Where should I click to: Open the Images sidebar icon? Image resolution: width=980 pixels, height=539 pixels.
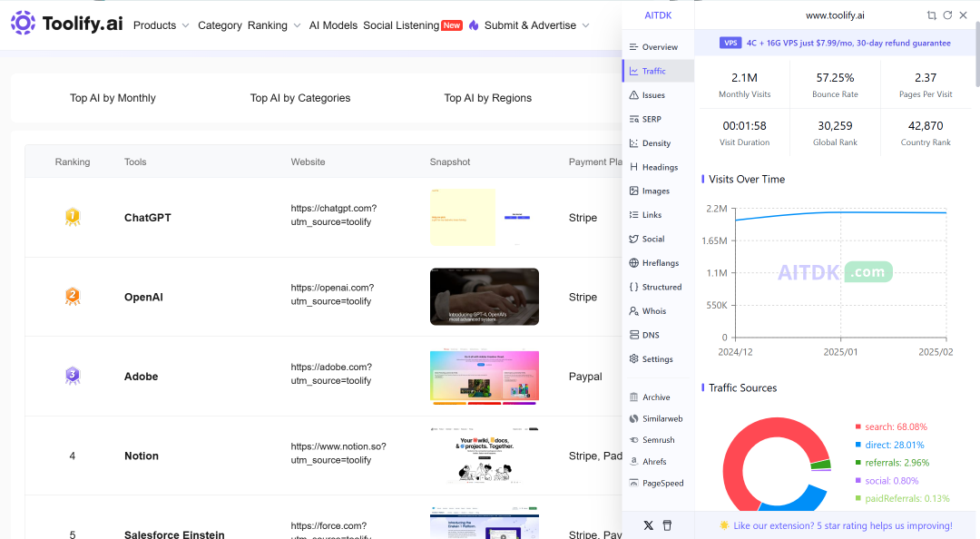(633, 191)
